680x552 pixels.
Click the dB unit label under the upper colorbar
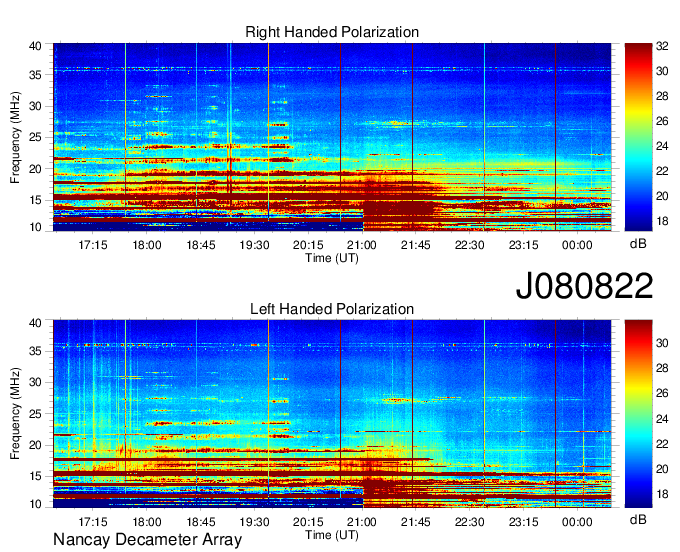[x=638, y=244]
